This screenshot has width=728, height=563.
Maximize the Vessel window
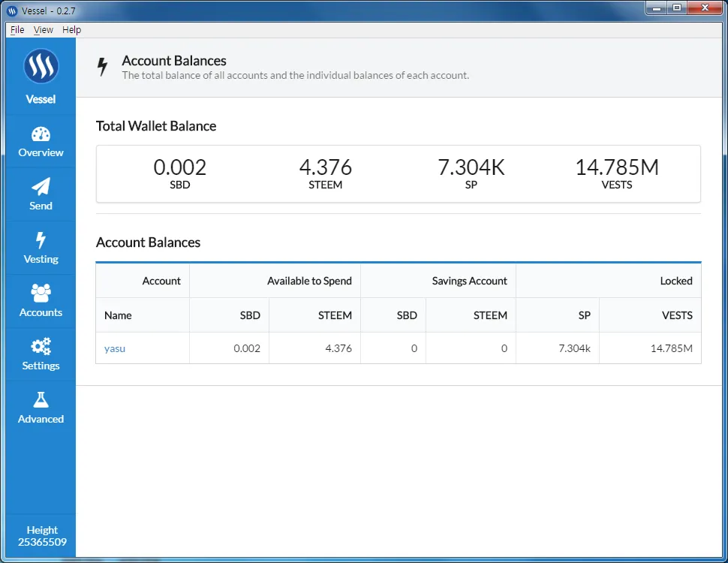[x=677, y=8]
